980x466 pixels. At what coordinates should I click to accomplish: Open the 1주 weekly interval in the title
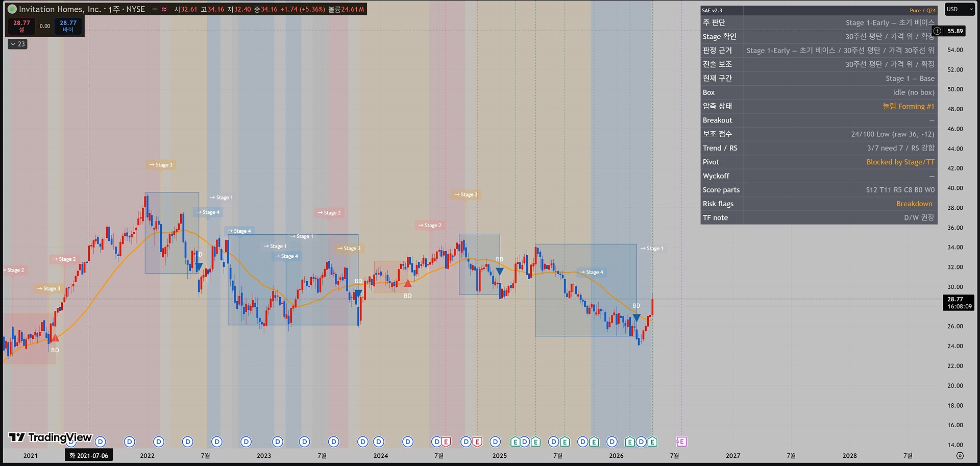[113, 9]
